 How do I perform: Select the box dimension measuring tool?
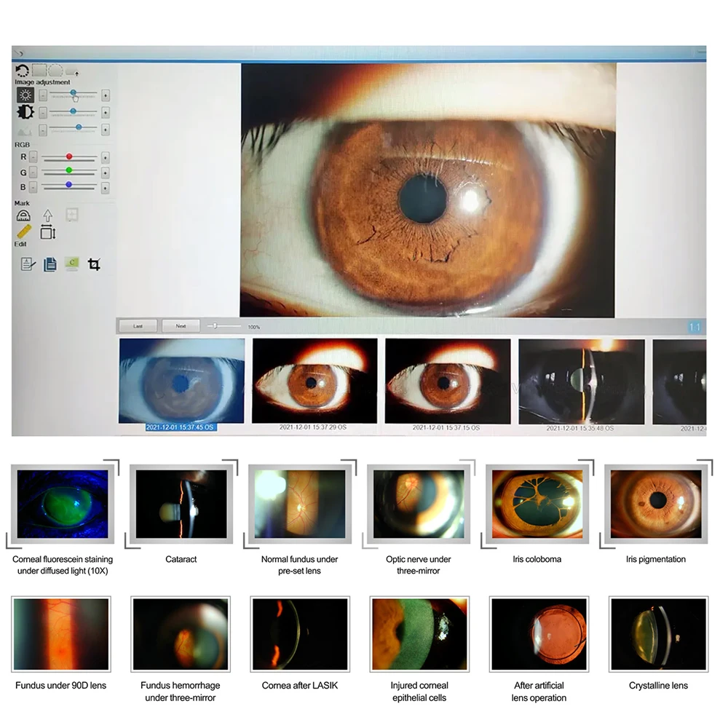point(48,232)
